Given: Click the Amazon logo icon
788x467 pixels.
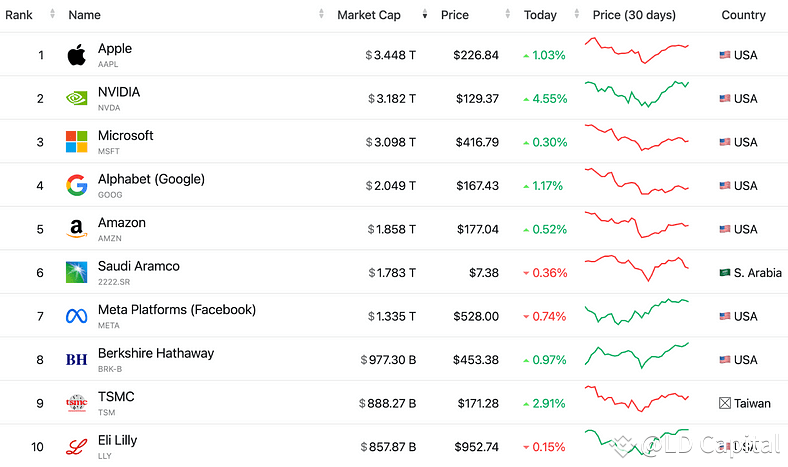Looking at the screenshot, I should pos(76,229).
